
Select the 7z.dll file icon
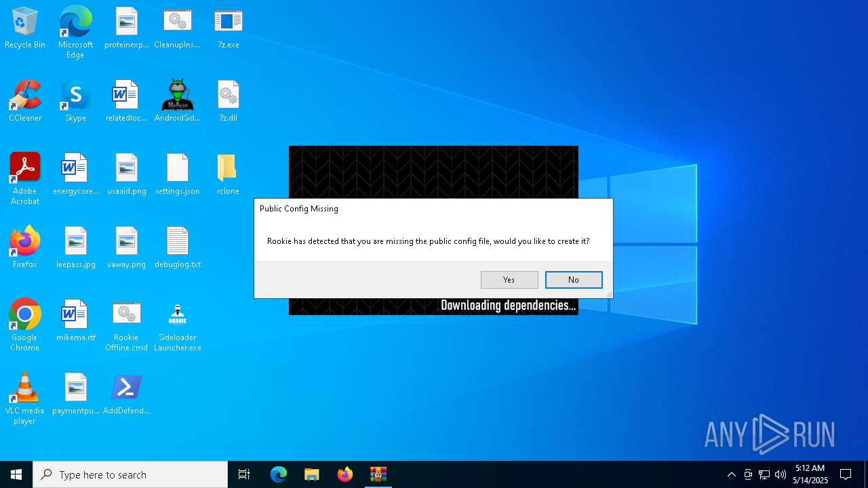[228, 102]
